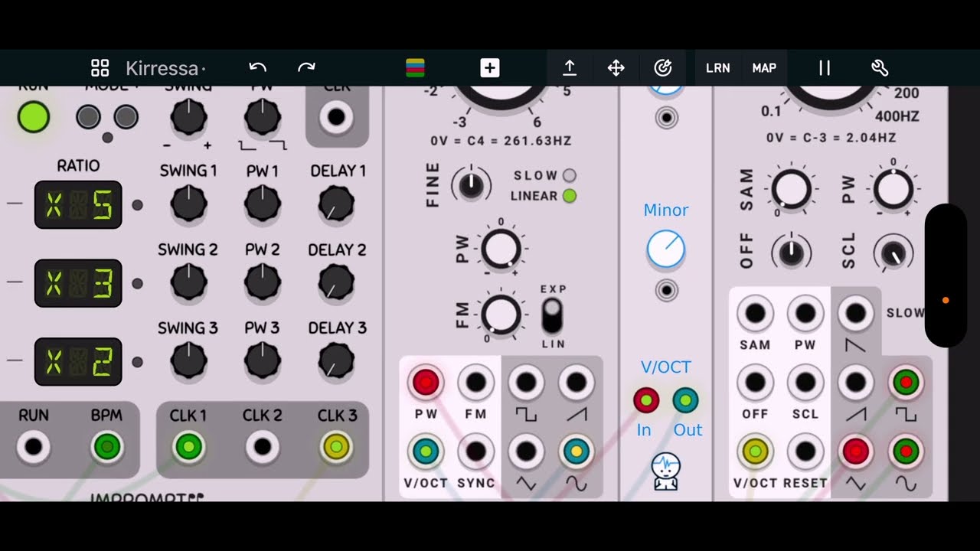This screenshot has width=980, height=551.
Task: Flip the EXP/LIN switch
Action: pyautogui.click(x=552, y=316)
